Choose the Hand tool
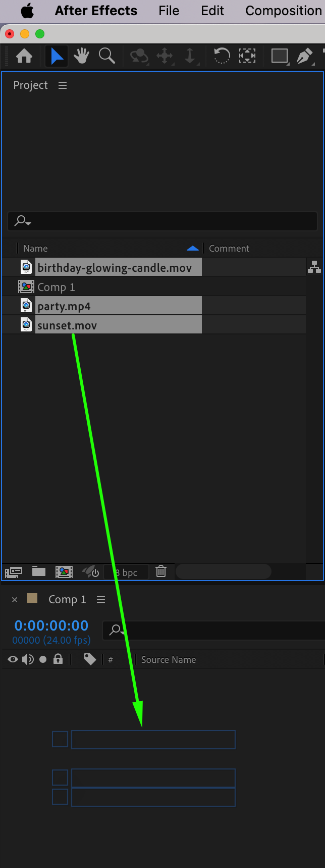 tap(81, 56)
